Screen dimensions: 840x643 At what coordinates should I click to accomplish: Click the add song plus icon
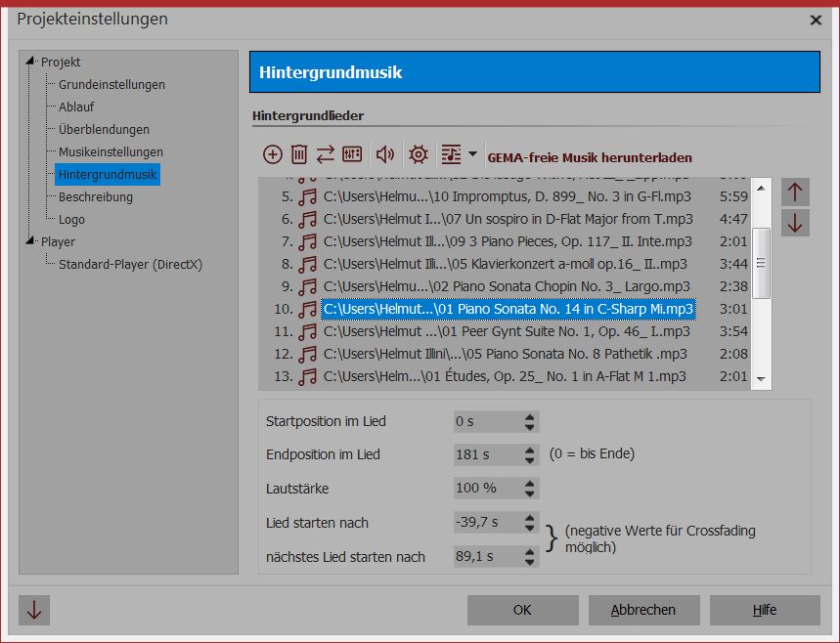click(273, 154)
